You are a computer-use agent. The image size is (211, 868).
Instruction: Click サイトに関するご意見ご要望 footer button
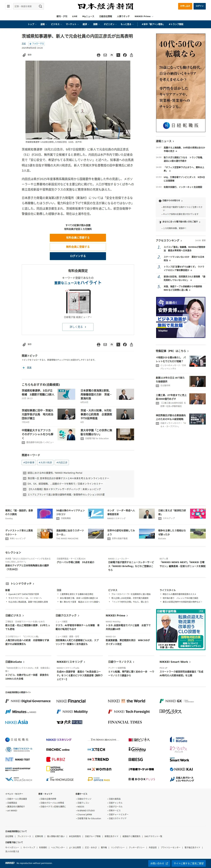(x=189, y=863)
